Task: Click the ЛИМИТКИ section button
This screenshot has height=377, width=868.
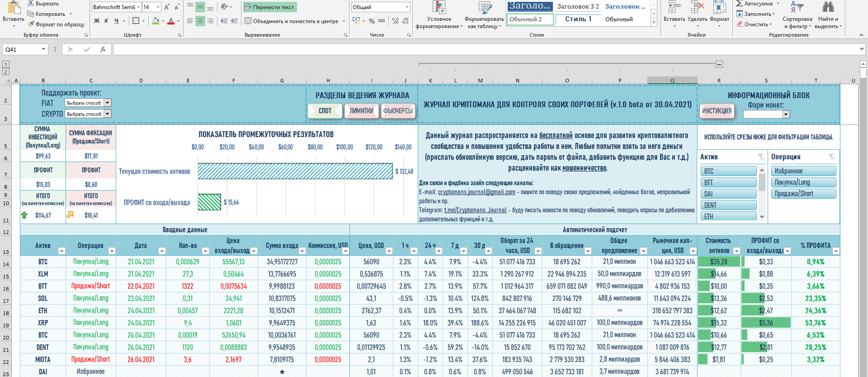Action: click(x=361, y=111)
